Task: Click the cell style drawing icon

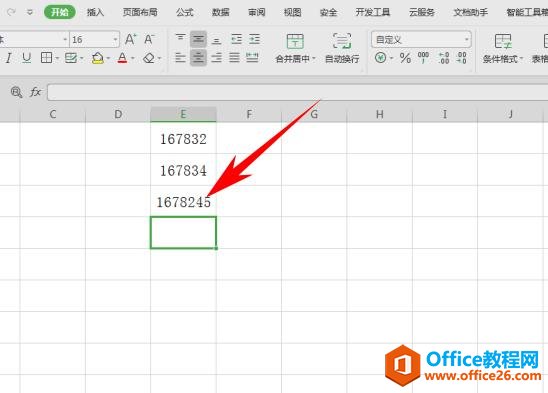Action: [71, 58]
